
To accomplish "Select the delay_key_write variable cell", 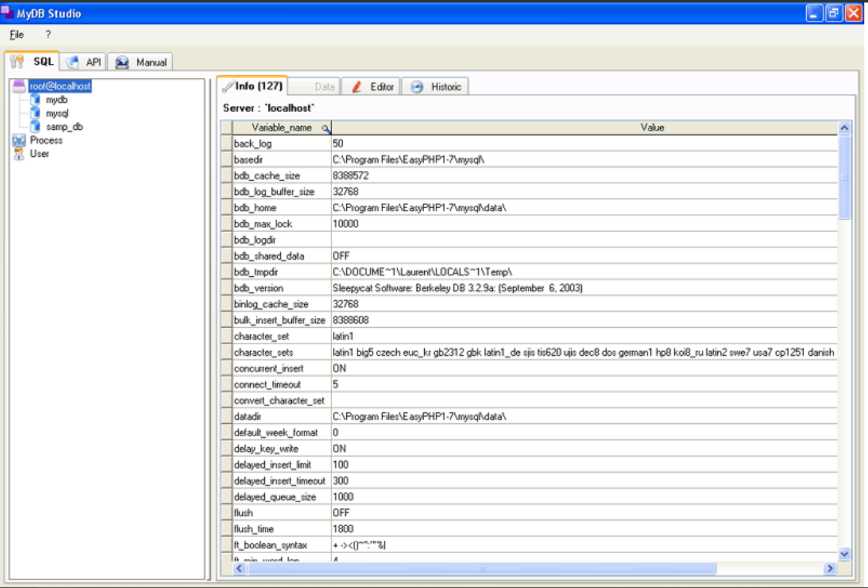I will [x=282, y=449].
